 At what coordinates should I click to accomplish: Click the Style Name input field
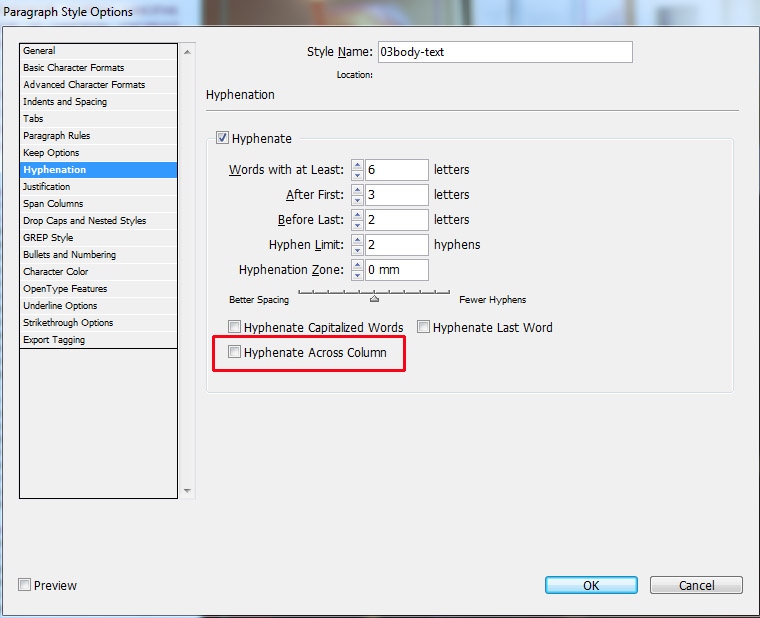pyautogui.click(x=505, y=52)
